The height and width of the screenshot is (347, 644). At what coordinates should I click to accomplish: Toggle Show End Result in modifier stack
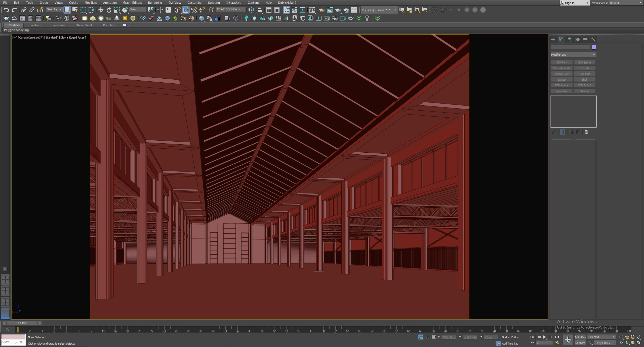click(562, 132)
